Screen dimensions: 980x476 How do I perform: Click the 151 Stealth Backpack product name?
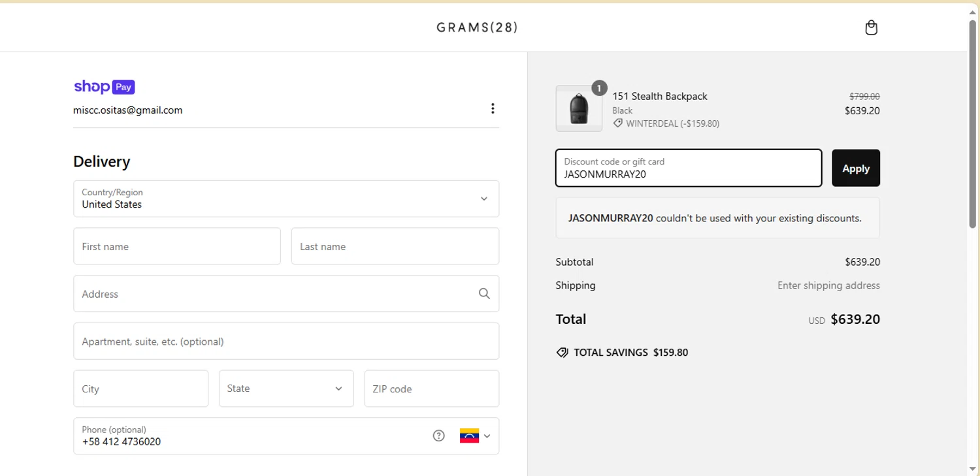click(660, 96)
